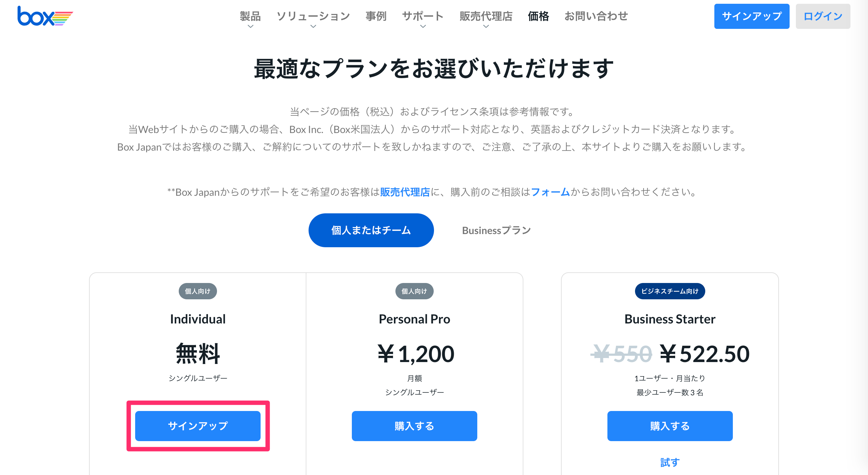
Task: Click the Individual card's 個人向け badge
Action: [198, 291]
